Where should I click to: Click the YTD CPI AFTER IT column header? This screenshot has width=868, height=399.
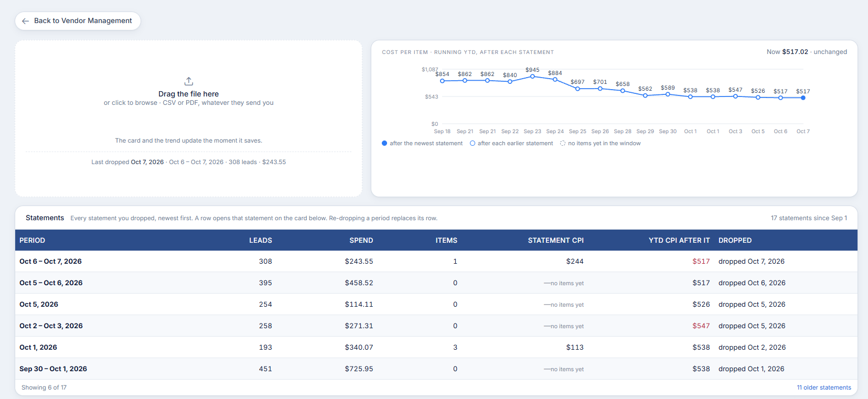679,240
